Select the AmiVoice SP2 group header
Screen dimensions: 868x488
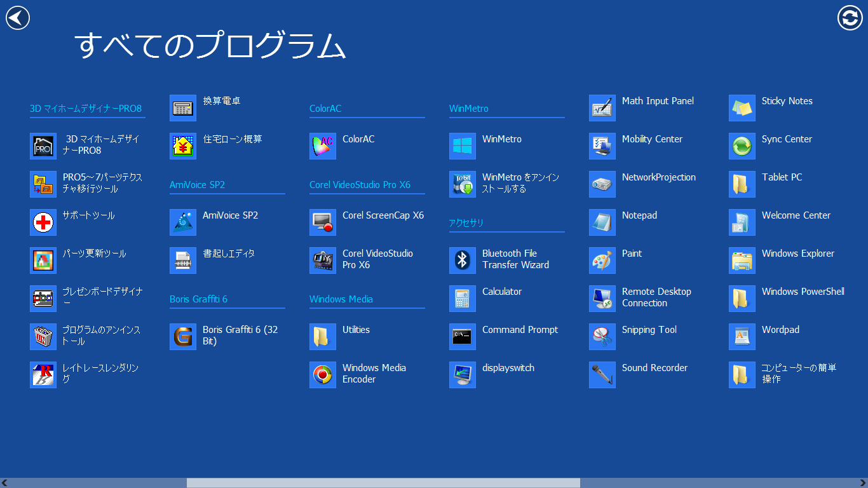198,185
